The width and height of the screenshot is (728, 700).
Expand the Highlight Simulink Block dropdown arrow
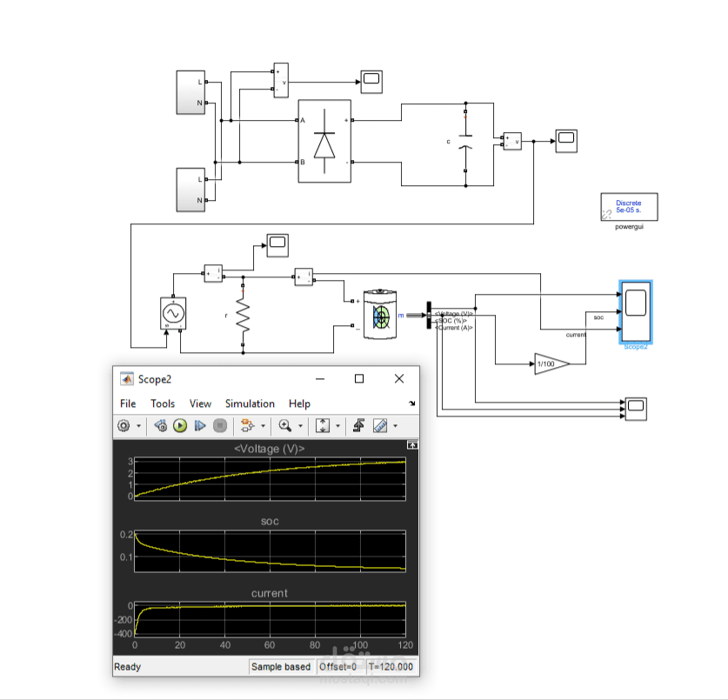[264, 426]
